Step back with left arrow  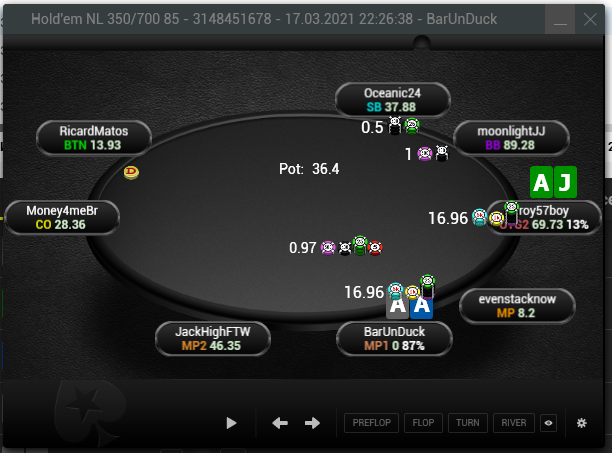(x=280, y=423)
